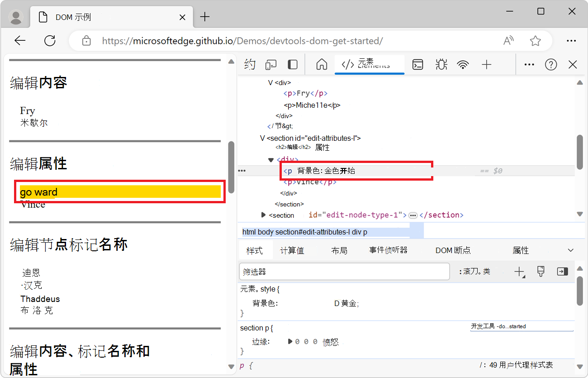Switch to the 样式 Styles tab
This screenshot has width=588, height=378.
(255, 250)
